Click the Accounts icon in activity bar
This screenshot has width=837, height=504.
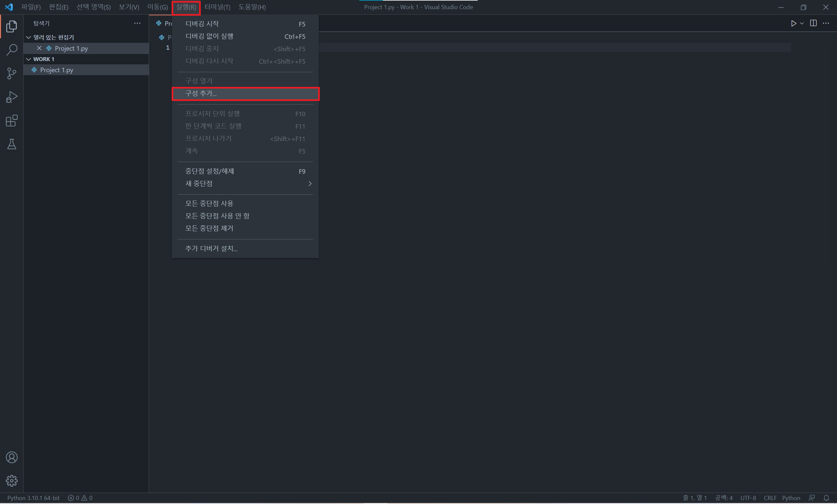11,457
